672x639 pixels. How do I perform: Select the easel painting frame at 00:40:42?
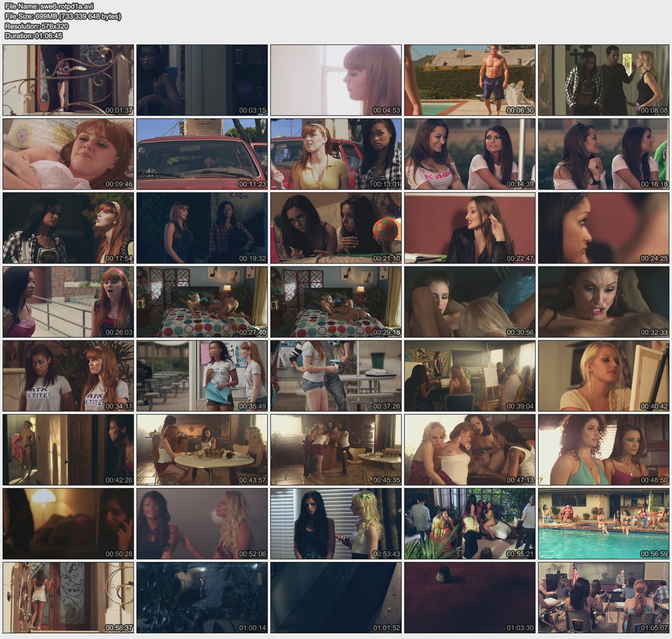[603, 376]
